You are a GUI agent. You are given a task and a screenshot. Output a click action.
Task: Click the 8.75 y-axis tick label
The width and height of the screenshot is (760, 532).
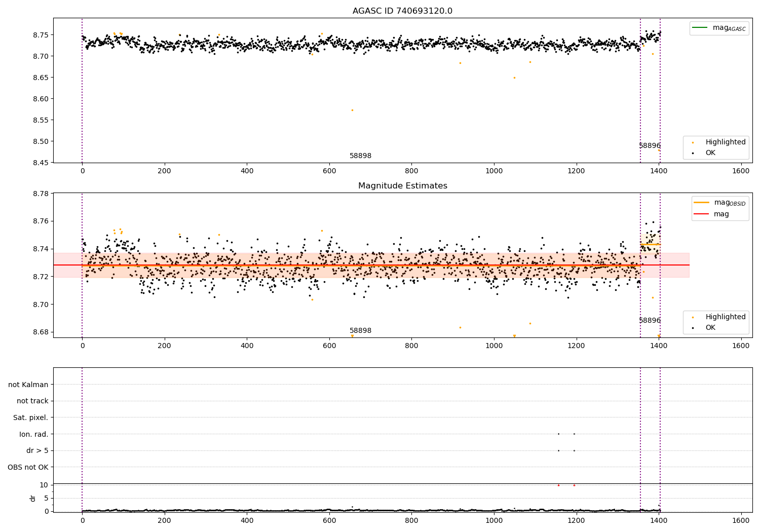point(40,35)
